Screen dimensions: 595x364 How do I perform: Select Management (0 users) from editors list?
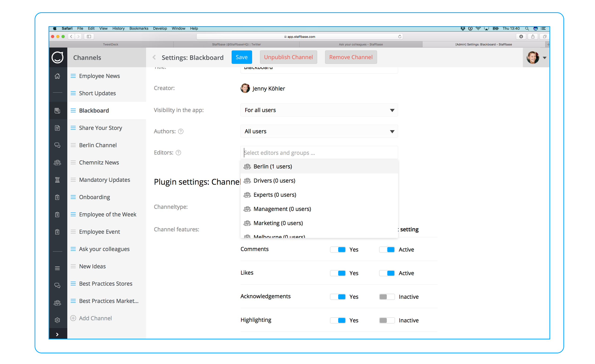[319, 209]
